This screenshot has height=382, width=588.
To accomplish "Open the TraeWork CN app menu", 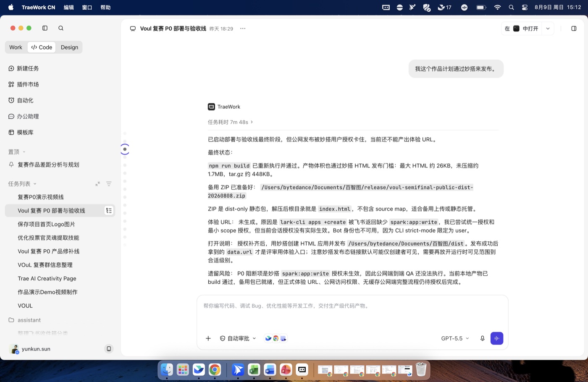I will click(38, 7).
